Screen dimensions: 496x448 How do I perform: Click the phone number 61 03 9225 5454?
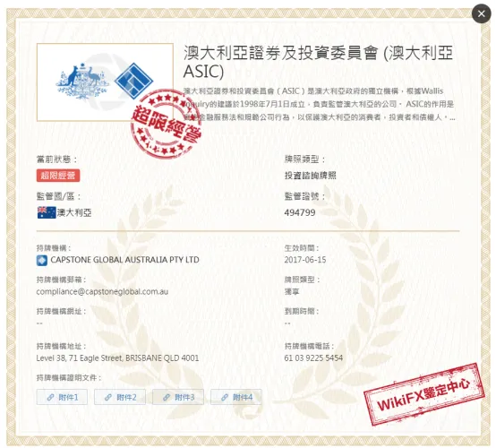[313, 358]
